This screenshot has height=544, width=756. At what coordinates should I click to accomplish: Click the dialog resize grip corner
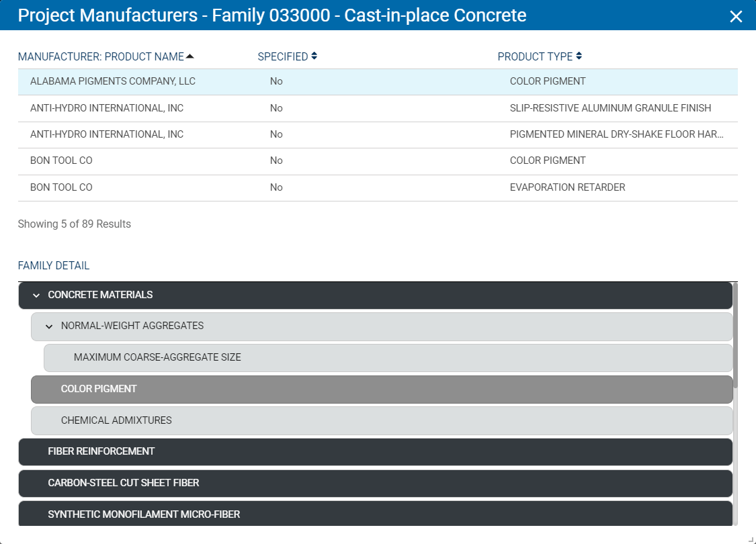751,539
